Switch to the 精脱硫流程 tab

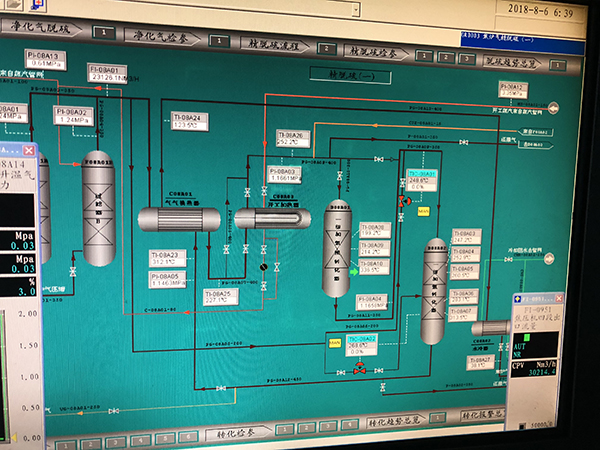(275, 43)
